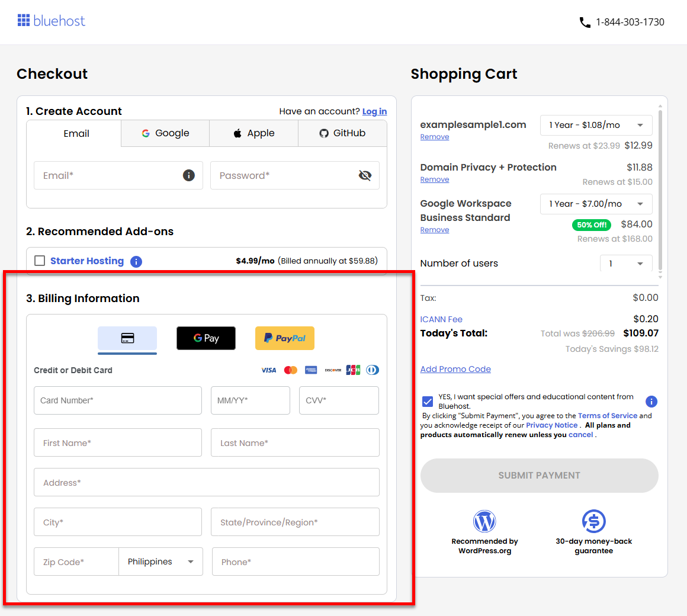Image resolution: width=687 pixels, height=616 pixels.
Task: Click the Today's Total $109.07 amount
Action: [x=641, y=333]
